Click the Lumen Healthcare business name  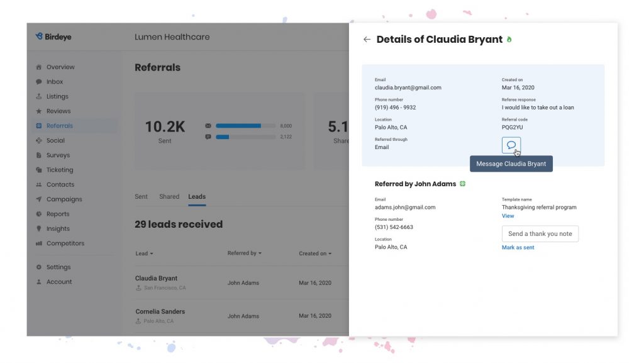pos(172,37)
